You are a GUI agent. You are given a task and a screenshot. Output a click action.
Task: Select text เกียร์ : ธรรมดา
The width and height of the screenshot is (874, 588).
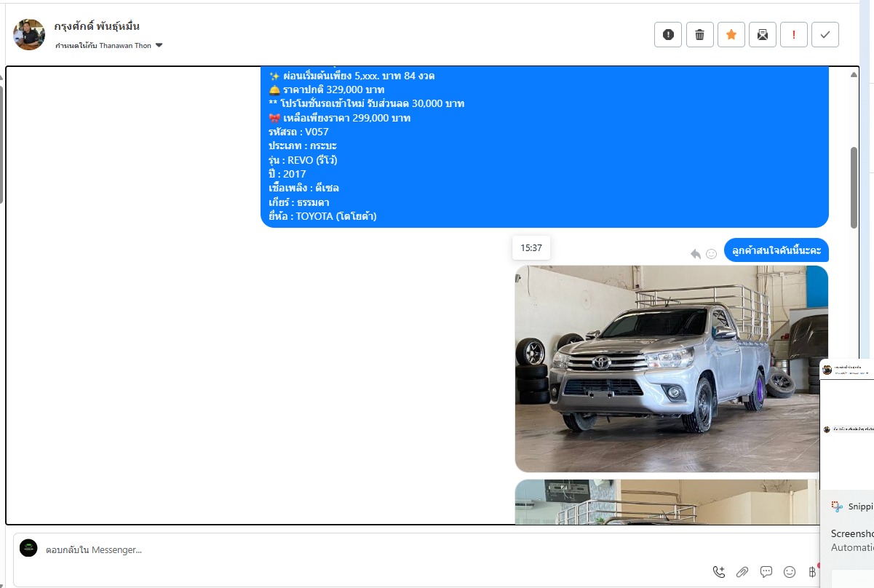point(298,202)
